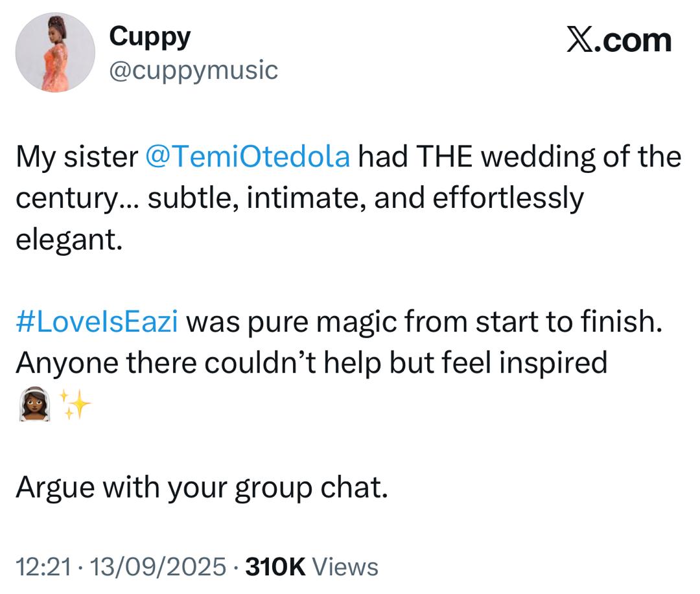The height and width of the screenshot is (594, 700).
Task: Open the @TemiOtedola mention
Action: tap(249, 159)
